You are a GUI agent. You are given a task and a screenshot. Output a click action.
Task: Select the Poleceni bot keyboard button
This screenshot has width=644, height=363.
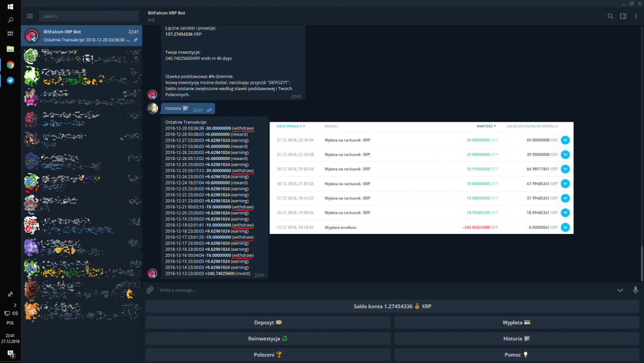click(267, 355)
